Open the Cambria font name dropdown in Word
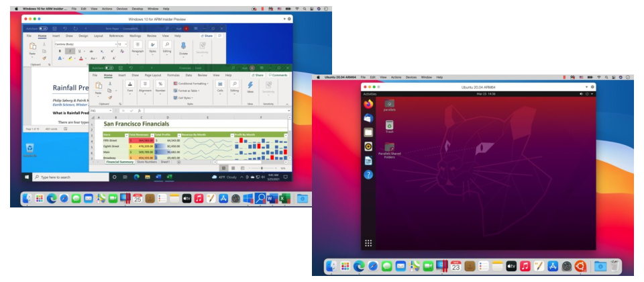 (116, 44)
